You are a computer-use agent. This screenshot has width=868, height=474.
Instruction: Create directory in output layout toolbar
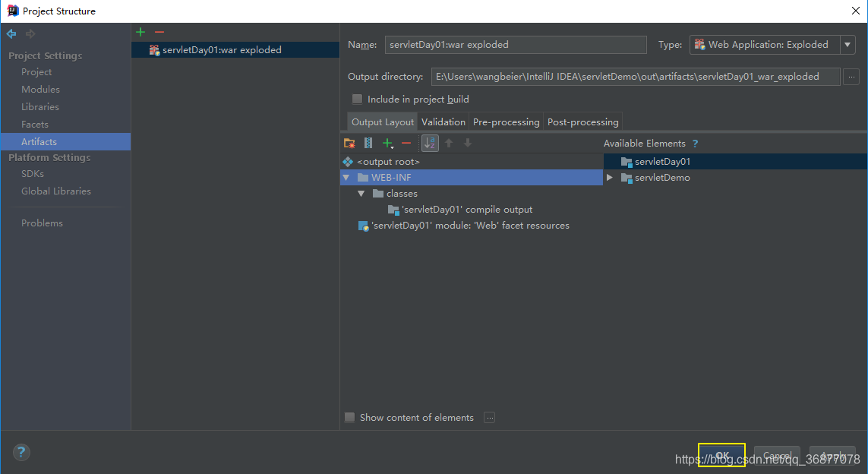tap(349, 144)
